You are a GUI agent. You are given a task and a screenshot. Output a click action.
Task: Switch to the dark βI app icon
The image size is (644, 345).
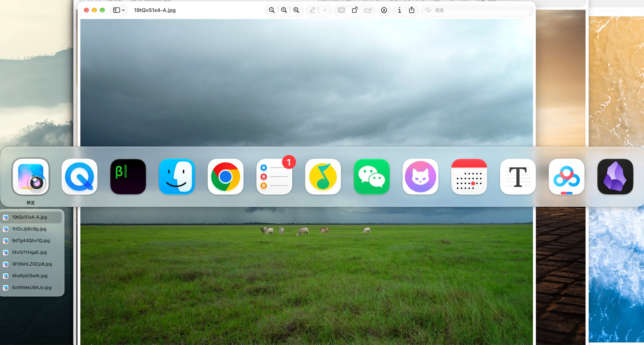128,177
